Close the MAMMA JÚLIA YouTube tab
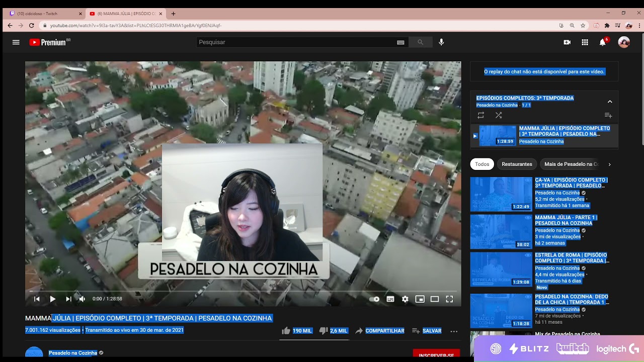 (160, 14)
